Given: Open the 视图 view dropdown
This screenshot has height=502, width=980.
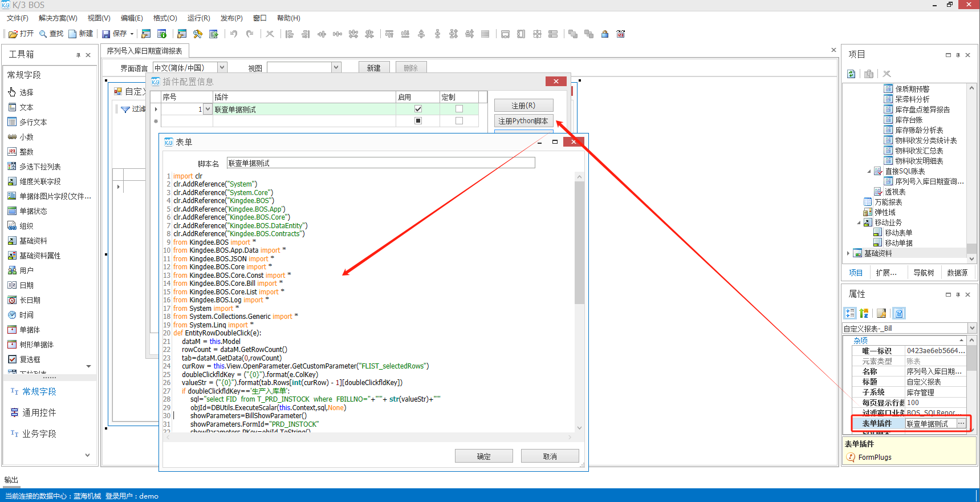Looking at the screenshot, I should [x=336, y=67].
